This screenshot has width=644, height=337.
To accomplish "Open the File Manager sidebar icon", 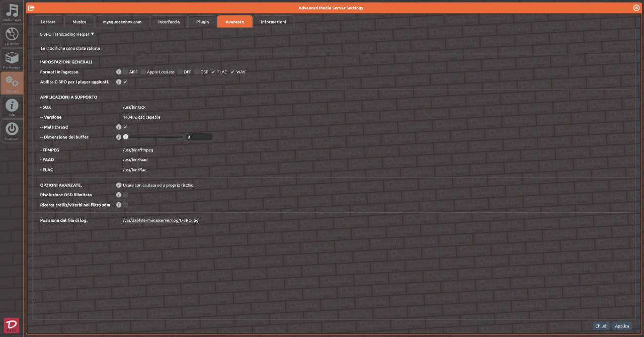I will (12, 59).
